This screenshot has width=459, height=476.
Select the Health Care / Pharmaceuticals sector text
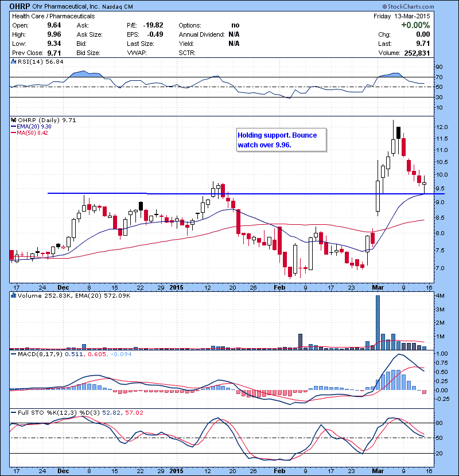tap(53, 16)
